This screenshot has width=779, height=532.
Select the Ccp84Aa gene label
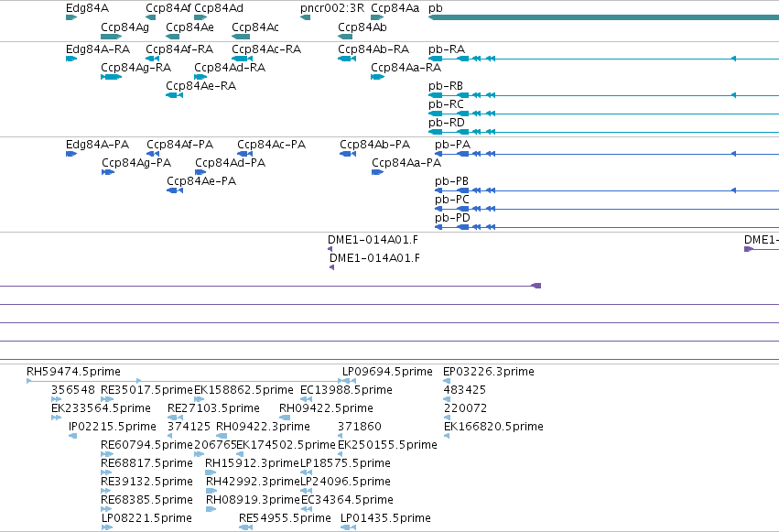pos(395,8)
